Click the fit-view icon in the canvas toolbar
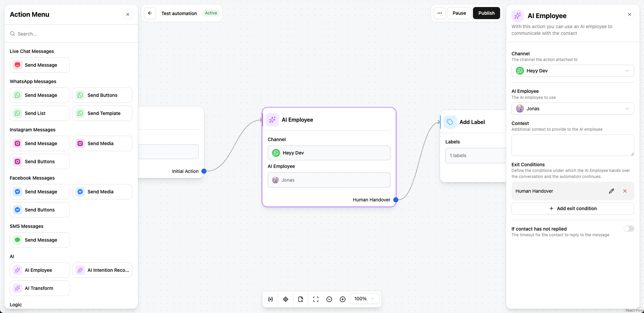Screen dimensions: 644x313 (316, 299)
